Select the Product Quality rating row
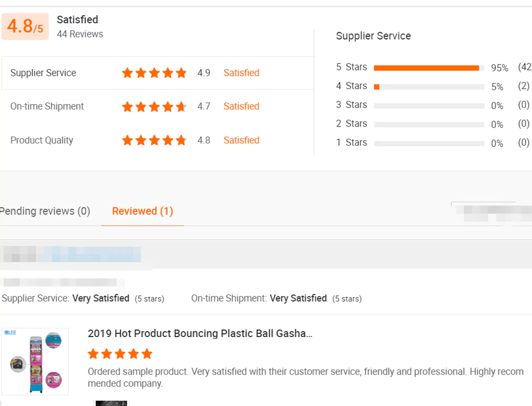Screen dimensions: 532x406 (x=157, y=140)
